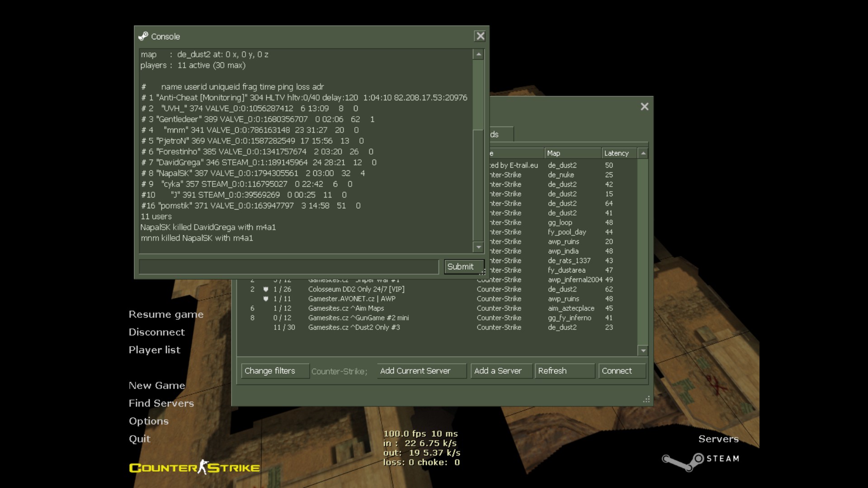
Task: Click Add a Server button
Action: point(501,371)
